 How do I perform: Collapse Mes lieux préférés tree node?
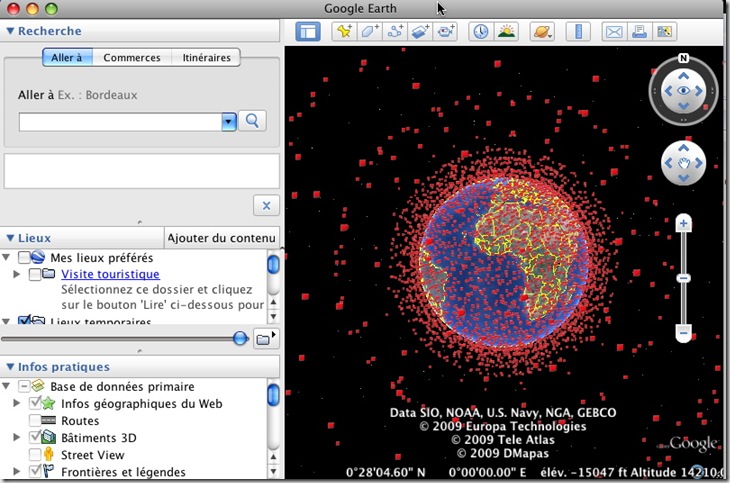click(x=6, y=257)
